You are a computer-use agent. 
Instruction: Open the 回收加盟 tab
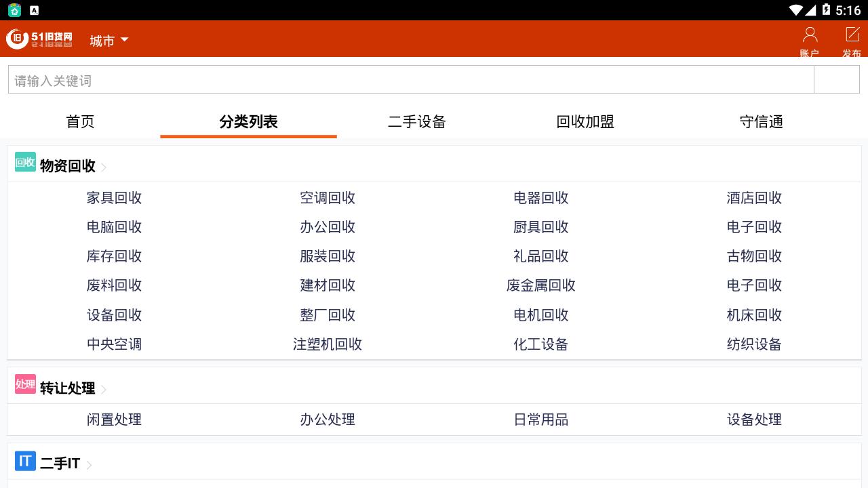(x=585, y=122)
